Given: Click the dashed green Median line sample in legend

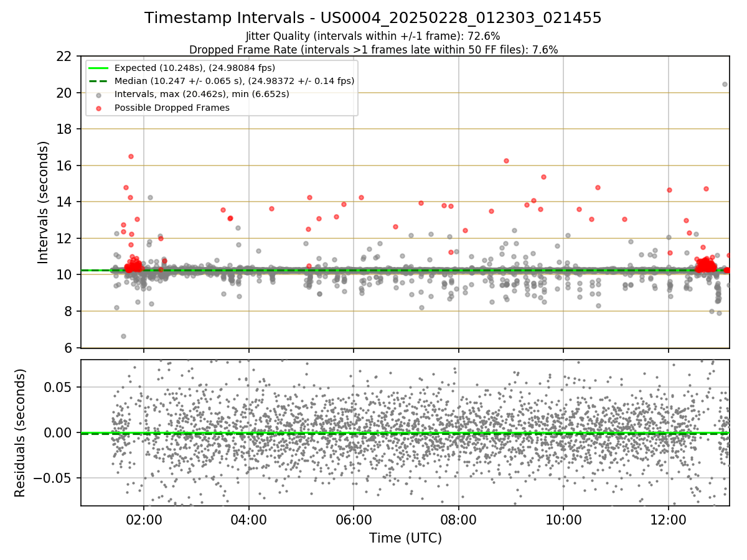Looking at the screenshot, I should point(100,81).
